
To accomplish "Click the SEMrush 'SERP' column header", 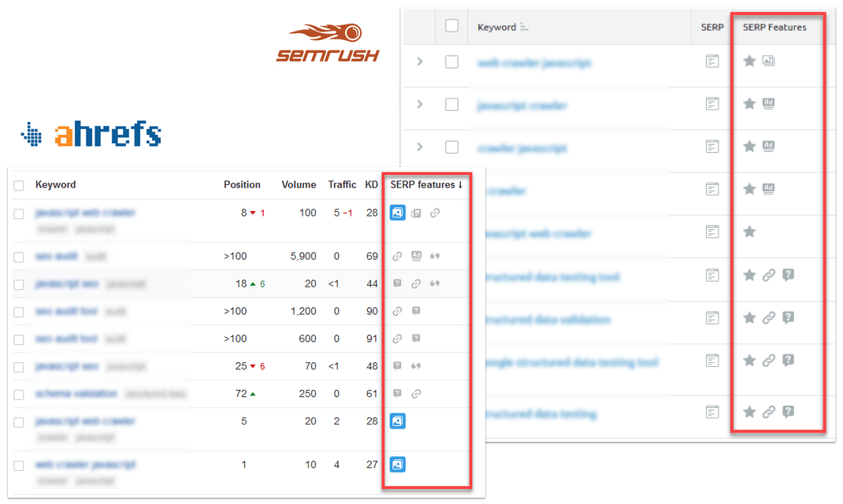I will [712, 27].
